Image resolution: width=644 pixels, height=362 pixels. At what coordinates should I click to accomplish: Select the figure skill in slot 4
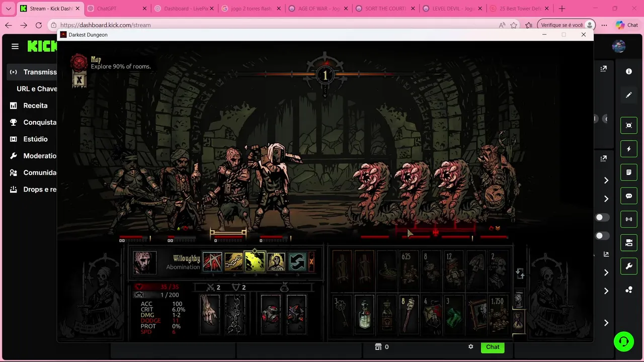276,261
